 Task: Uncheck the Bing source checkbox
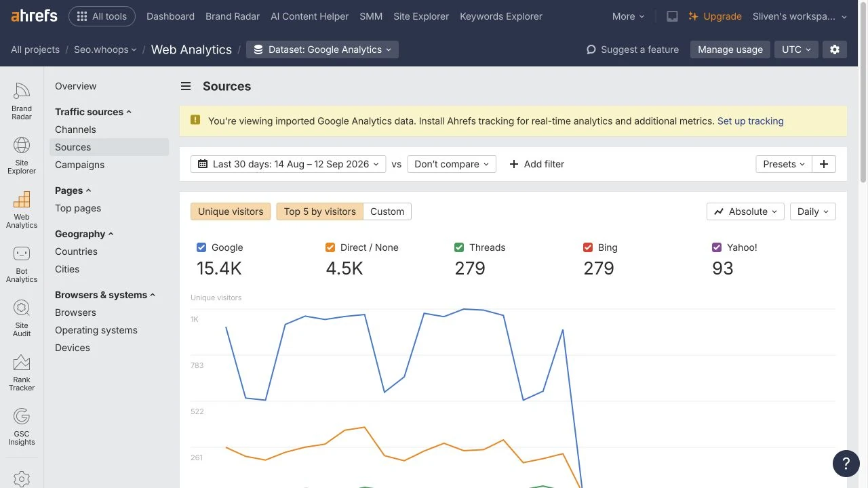[588, 247]
